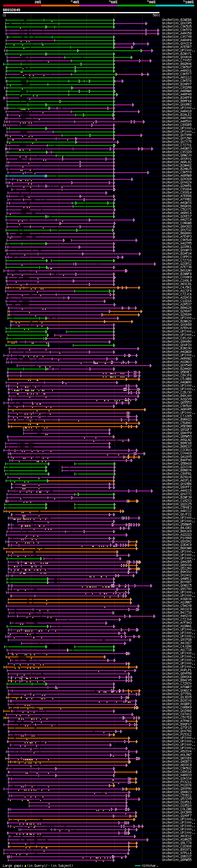Image resolution: width=197 pixels, height=868 pixels.
Task: Select row label UniRef100_Q2GRS2
Action: (x=177, y=264)
